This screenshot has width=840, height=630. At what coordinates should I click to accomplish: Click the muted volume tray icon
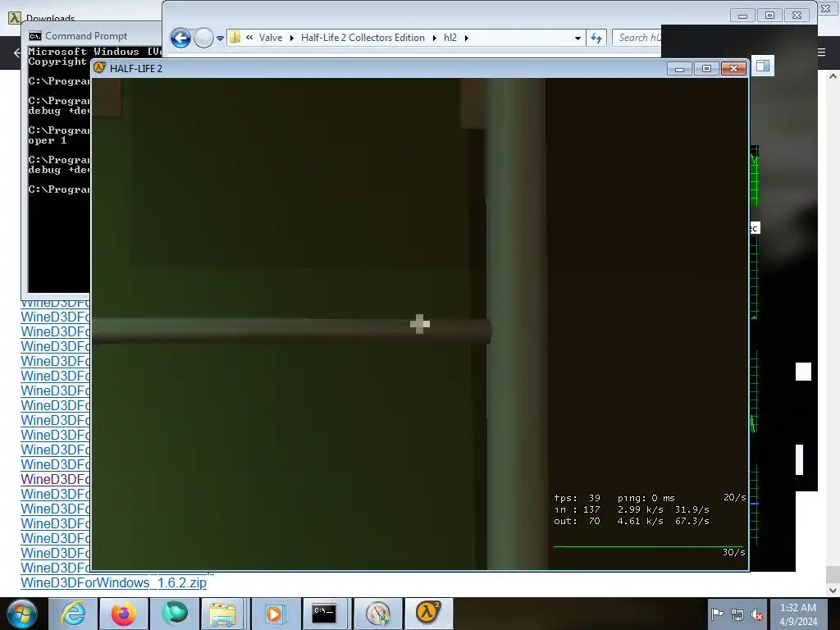[757, 615]
